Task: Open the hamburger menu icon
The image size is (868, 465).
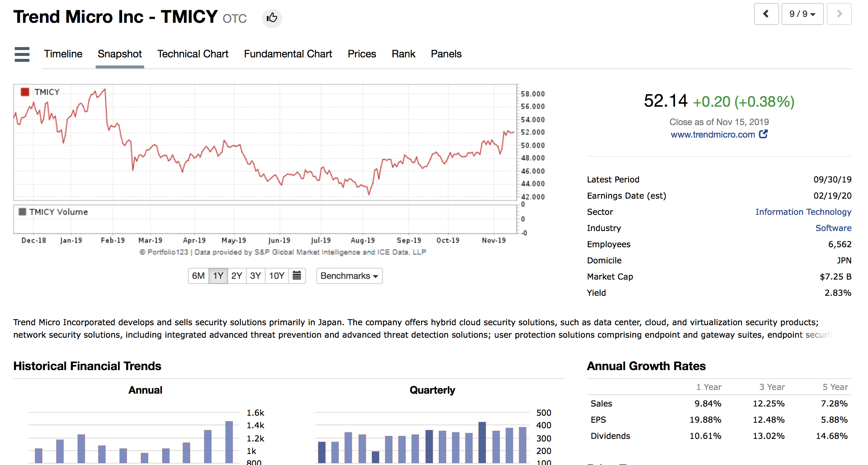Action: click(x=22, y=54)
